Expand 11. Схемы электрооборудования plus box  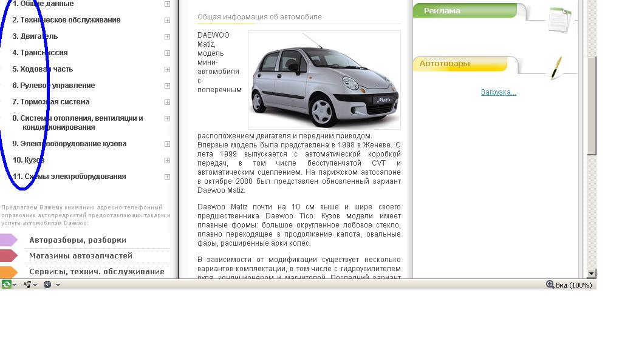[168, 177]
